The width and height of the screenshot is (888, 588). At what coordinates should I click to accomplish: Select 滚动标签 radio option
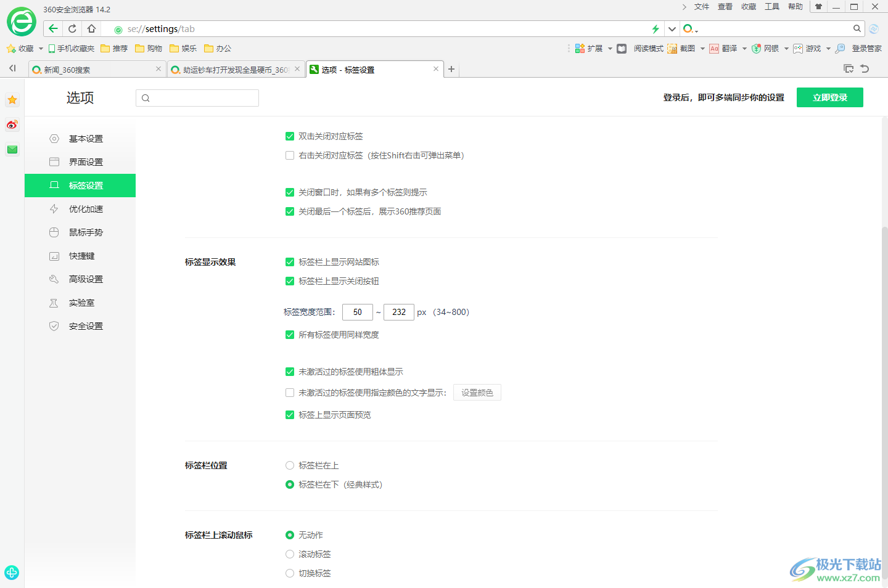[x=290, y=554]
